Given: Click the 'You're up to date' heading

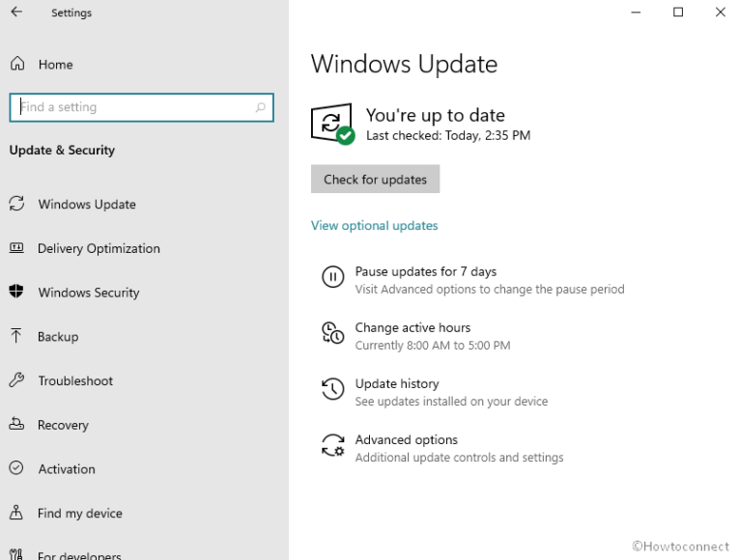Looking at the screenshot, I should click(436, 116).
